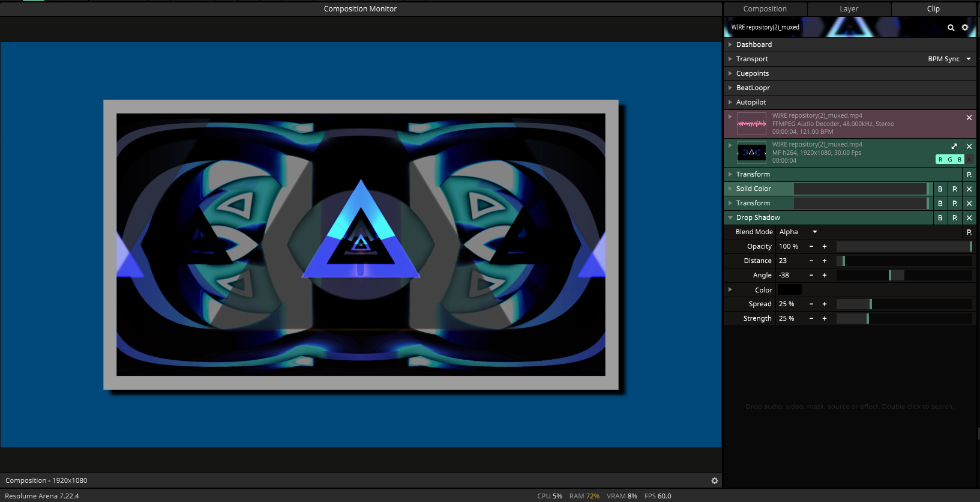Remove the Solid Color effect
Viewport: 980px width, 502px height.
click(x=969, y=189)
